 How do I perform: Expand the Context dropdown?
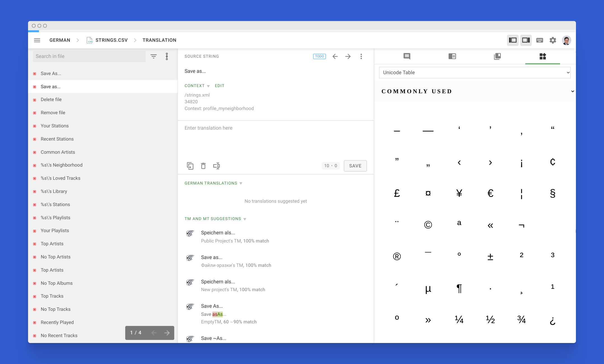tap(197, 86)
